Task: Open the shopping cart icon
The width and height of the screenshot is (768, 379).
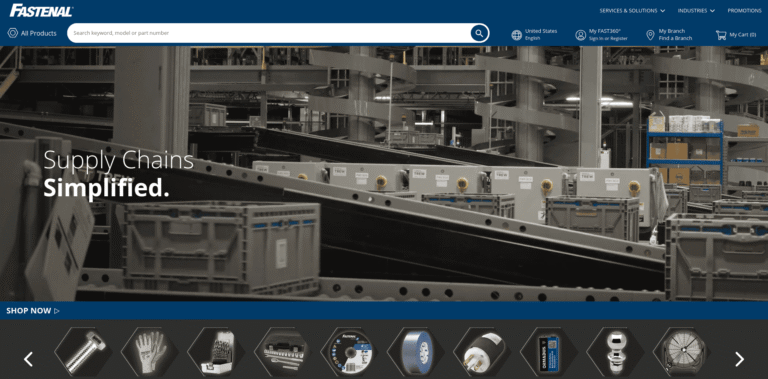Action: tap(720, 35)
